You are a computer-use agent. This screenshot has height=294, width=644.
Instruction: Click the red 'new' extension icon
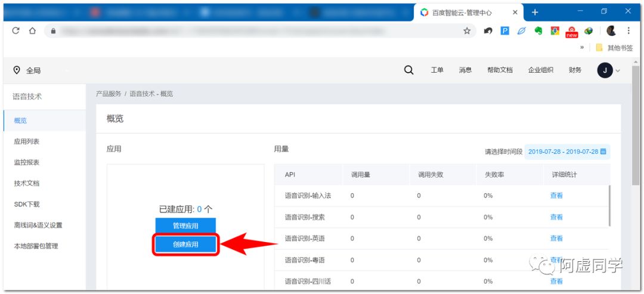coord(571,32)
